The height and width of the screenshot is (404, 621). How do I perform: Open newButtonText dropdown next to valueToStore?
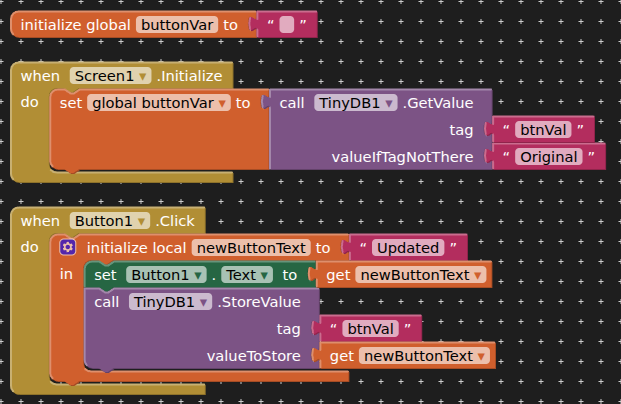click(484, 356)
